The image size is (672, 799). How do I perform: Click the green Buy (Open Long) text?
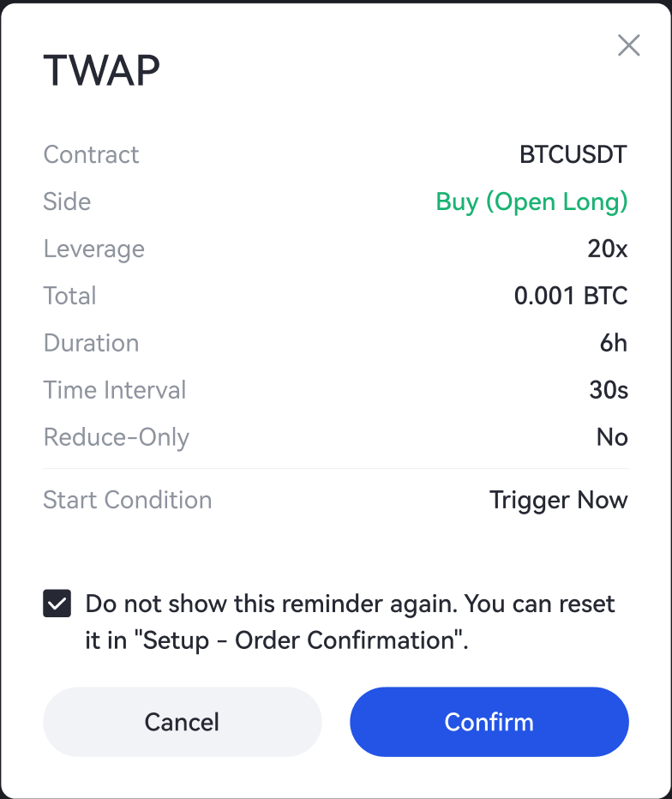[x=531, y=202]
